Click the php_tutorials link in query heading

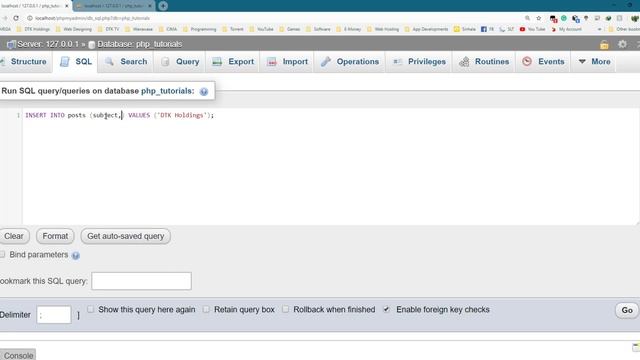(x=167, y=91)
